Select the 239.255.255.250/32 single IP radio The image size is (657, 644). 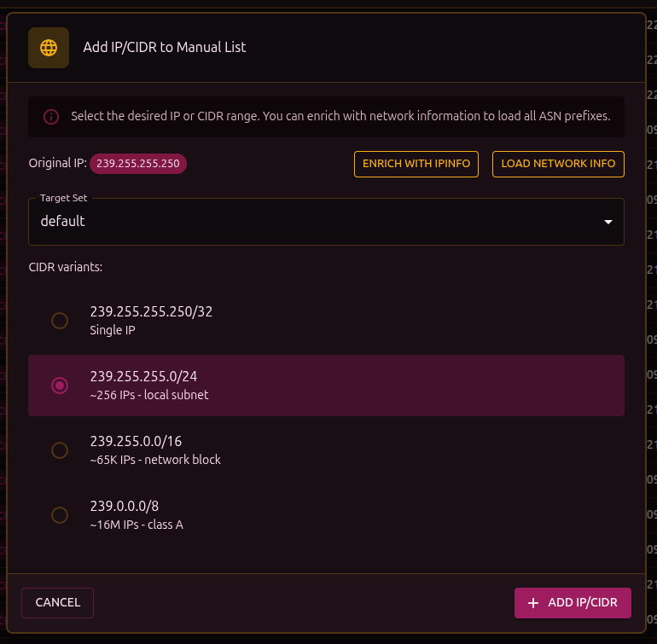coord(60,321)
